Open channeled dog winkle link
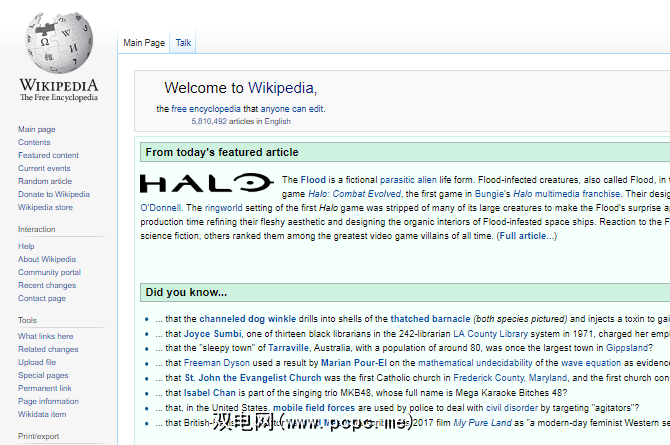The image size is (670, 445). [247, 319]
